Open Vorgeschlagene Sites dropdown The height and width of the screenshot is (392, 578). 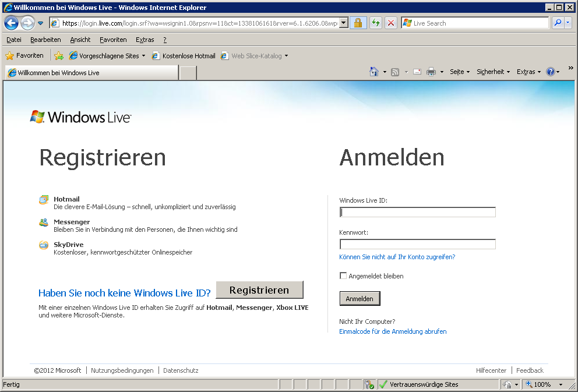pyautogui.click(x=107, y=56)
